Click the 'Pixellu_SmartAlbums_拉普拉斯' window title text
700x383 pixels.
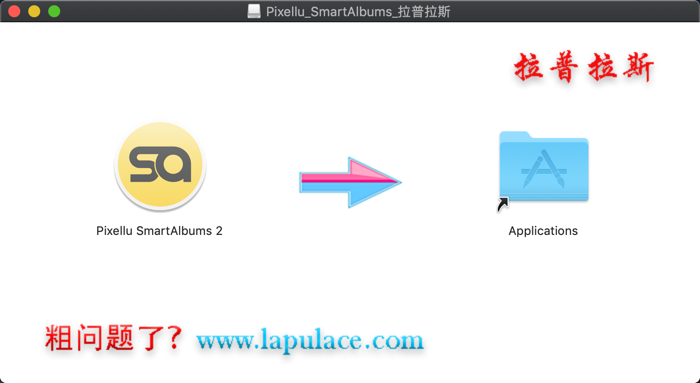pyautogui.click(x=358, y=12)
